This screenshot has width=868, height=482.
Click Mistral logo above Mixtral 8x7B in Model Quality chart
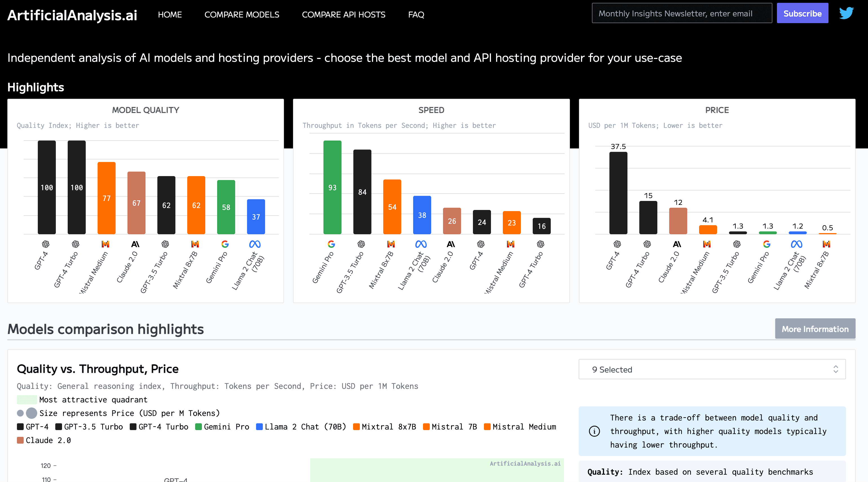(x=195, y=244)
